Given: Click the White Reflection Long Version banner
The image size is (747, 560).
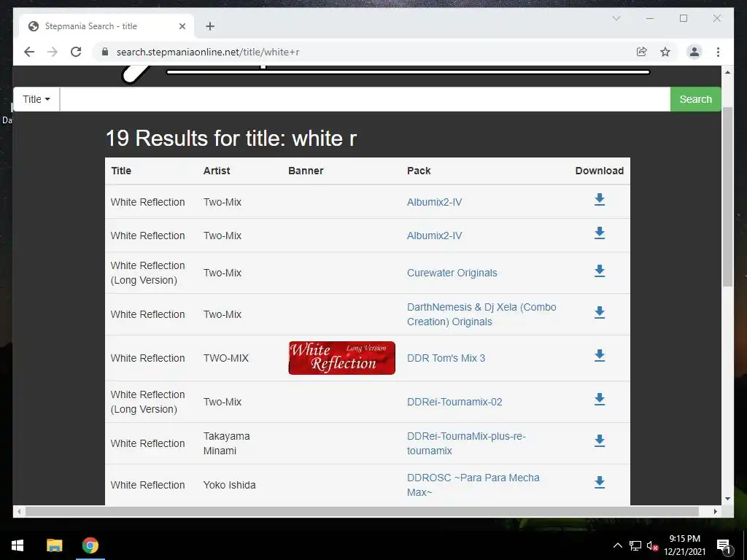Looking at the screenshot, I should (x=341, y=358).
